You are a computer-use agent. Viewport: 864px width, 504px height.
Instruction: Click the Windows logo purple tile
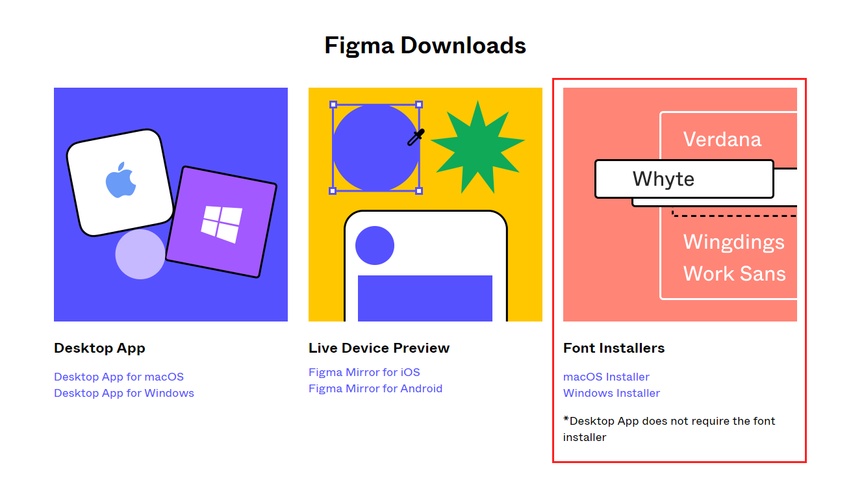pyautogui.click(x=222, y=222)
